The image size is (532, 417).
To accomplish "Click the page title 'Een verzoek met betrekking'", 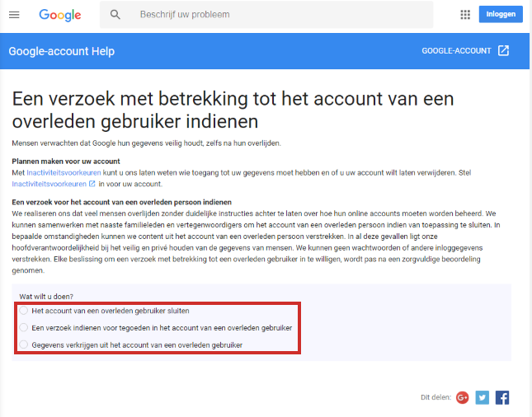I will point(233,110).
